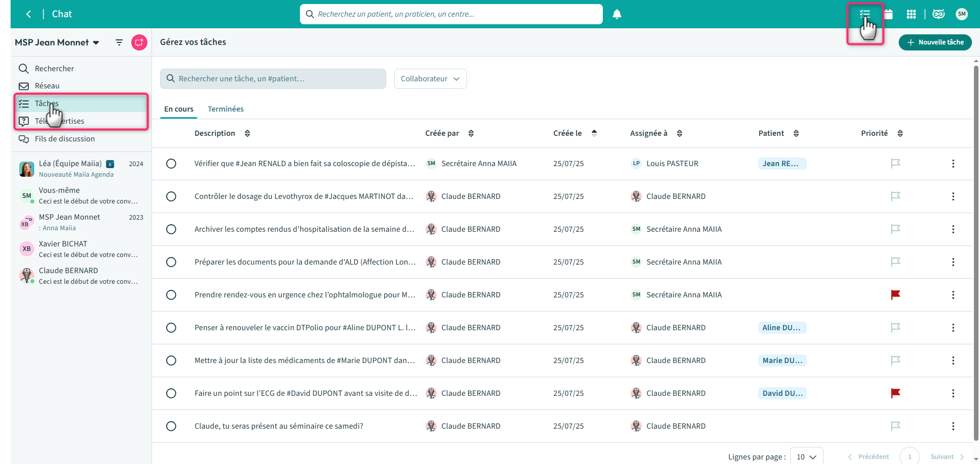
Task: Expand the Collaborateur filter dropdown
Action: [430, 79]
